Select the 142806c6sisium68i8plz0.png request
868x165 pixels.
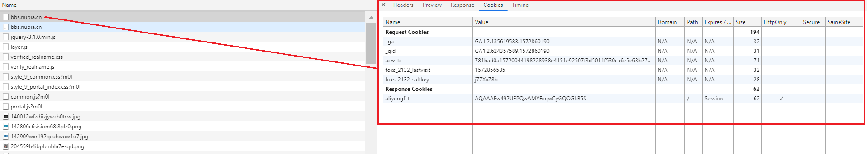(183, 126)
